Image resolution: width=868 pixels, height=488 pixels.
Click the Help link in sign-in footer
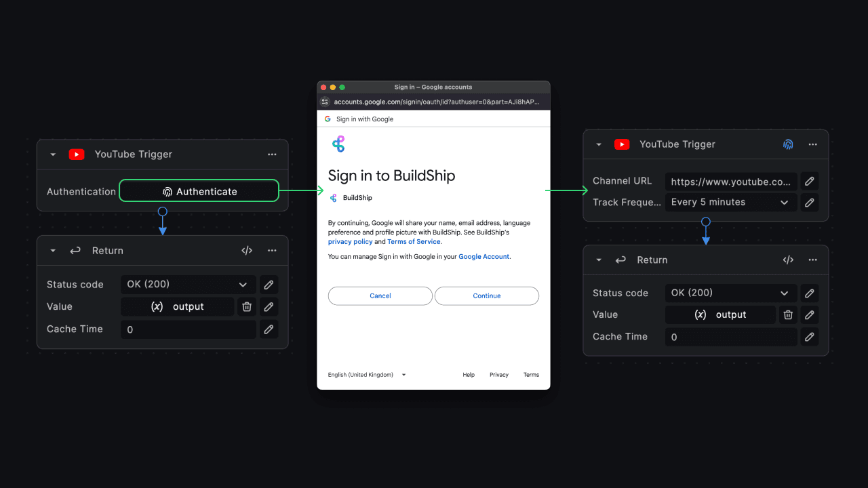469,375
